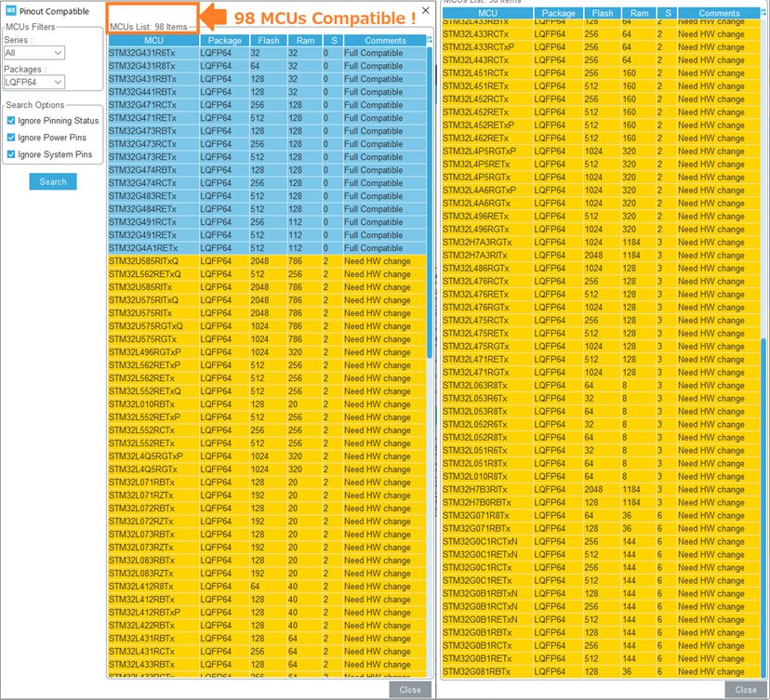This screenshot has width=770, height=700.
Task: Click the STM32L471RGTx row
Action: pos(601,372)
